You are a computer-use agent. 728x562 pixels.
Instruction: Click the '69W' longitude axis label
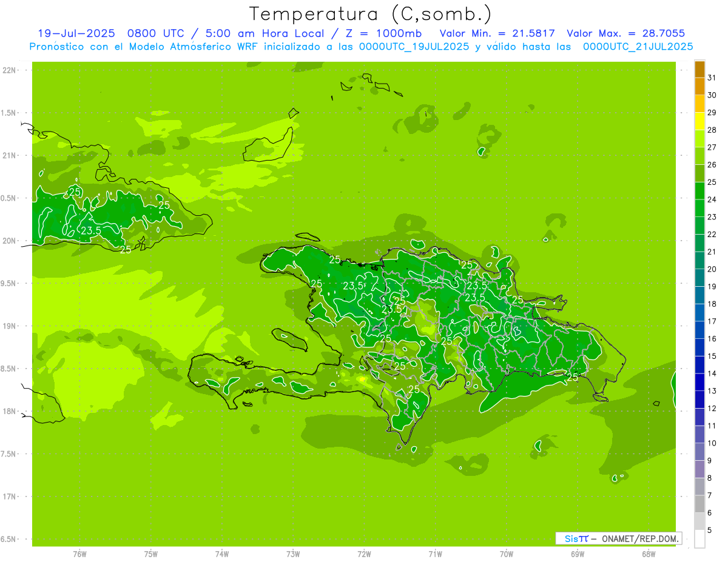click(578, 554)
